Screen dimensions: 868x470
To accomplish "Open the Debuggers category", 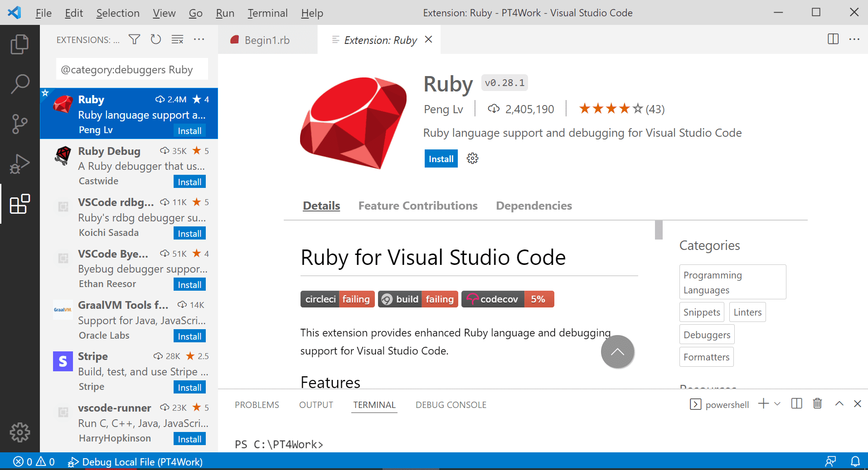I will (707, 335).
